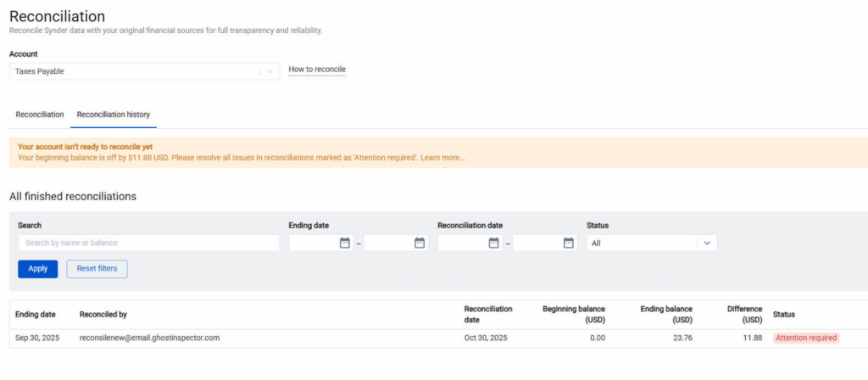Click the Reconciled by column header
Image resolution: width=868 pixels, height=380 pixels.
pos(103,315)
